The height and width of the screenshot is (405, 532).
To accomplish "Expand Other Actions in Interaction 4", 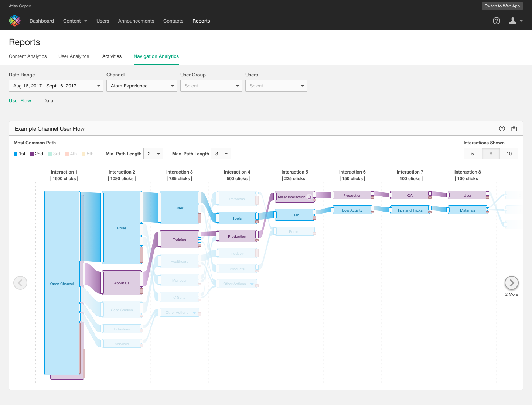I will (x=251, y=284).
